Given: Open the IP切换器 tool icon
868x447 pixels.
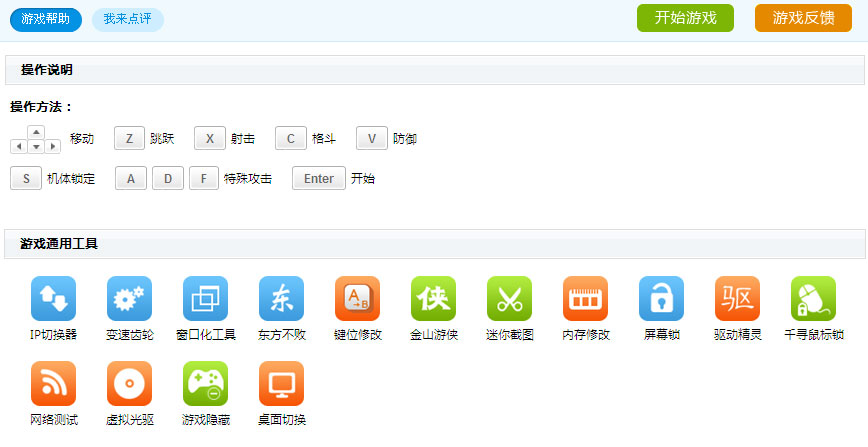Looking at the screenshot, I should tap(53, 299).
